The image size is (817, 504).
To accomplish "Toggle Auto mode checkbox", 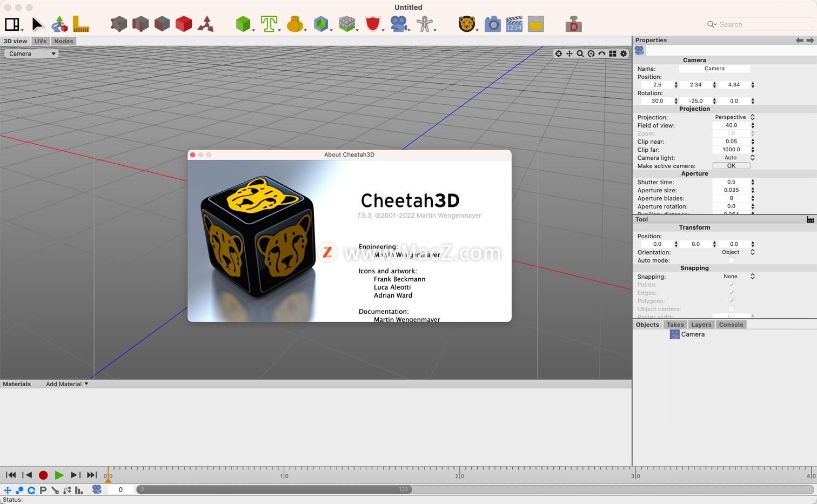I will [731, 260].
